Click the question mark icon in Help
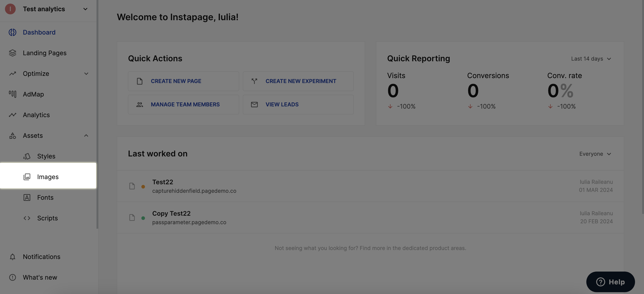Image resolution: width=644 pixels, height=294 pixels. [600, 282]
